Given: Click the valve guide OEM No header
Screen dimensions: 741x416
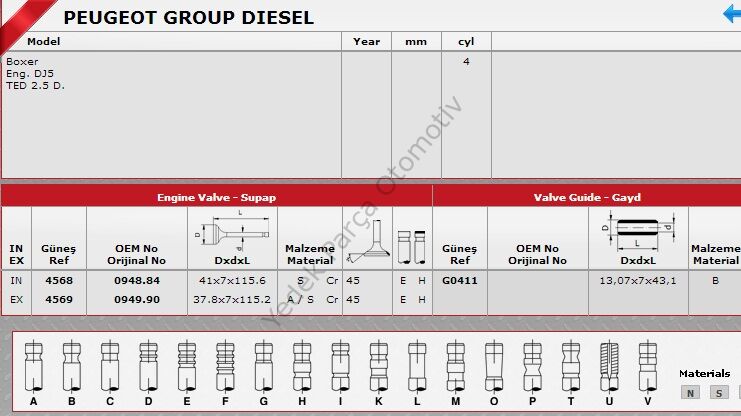Looking at the screenshot, I should [x=537, y=254].
